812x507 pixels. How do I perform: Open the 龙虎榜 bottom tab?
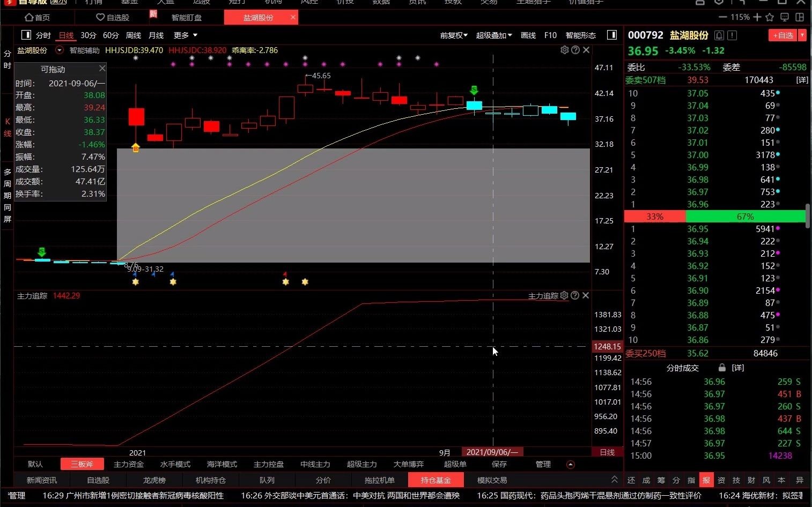pos(154,480)
